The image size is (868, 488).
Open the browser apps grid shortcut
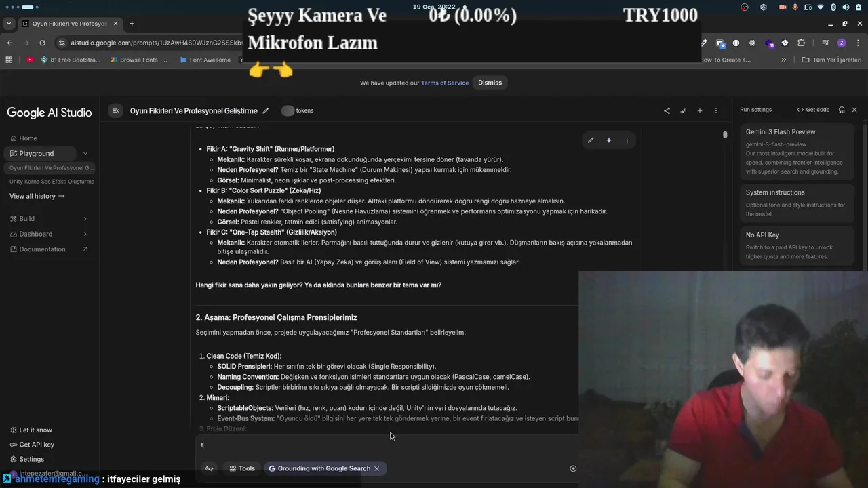tap(9, 60)
